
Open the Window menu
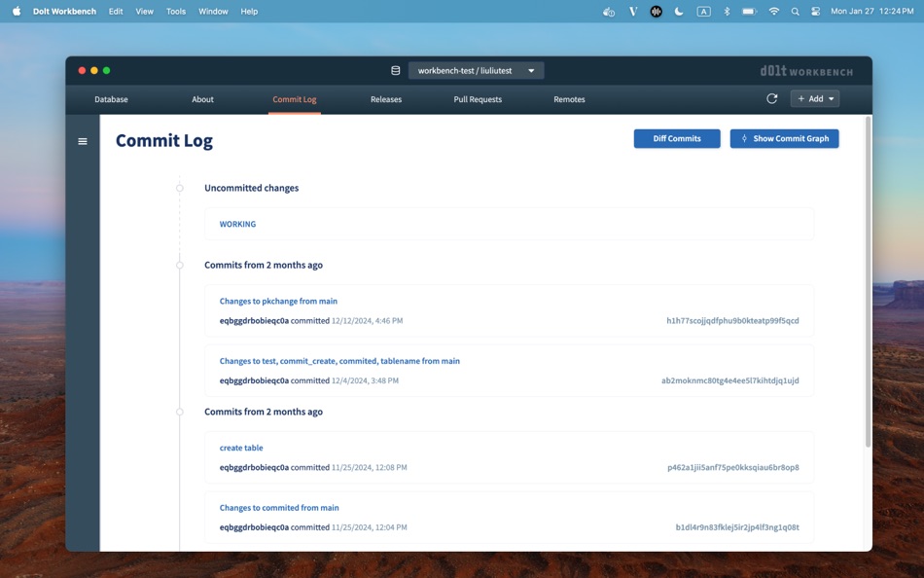tap(213, 12)
